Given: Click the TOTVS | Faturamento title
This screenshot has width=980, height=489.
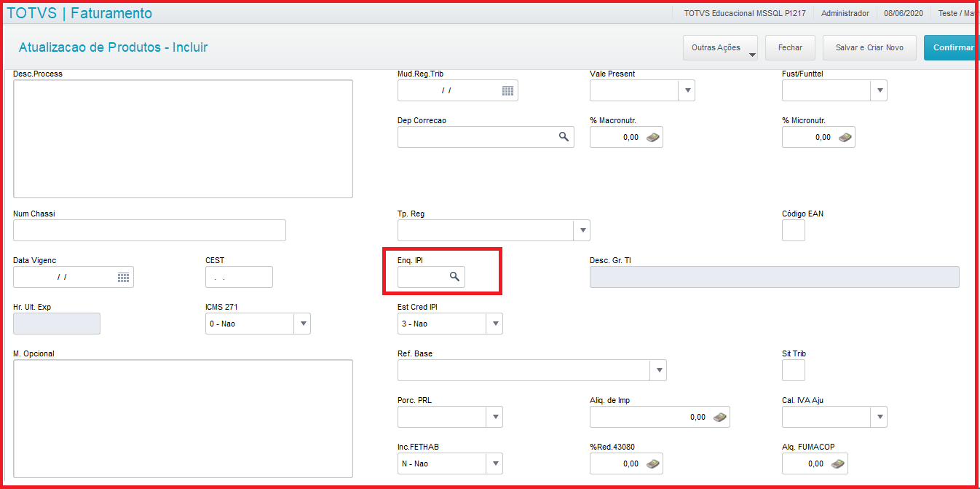Looking at the screenshot, I should pyautogui.click(x=79, y=13).
